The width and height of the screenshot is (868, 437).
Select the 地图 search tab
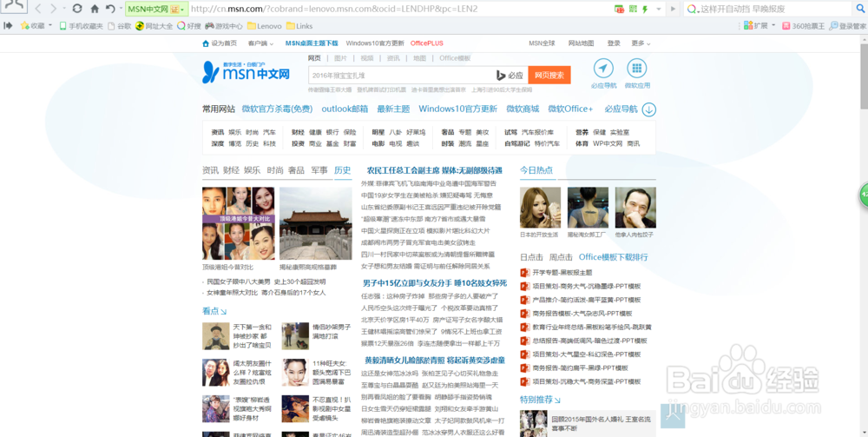[x=419, y=58]
